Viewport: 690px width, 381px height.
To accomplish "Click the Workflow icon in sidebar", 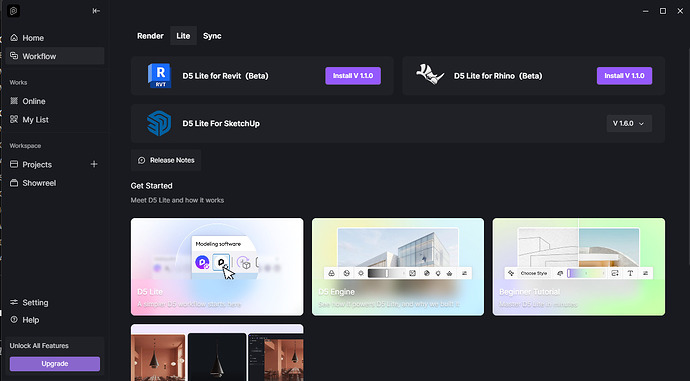I will click(14, 56).
